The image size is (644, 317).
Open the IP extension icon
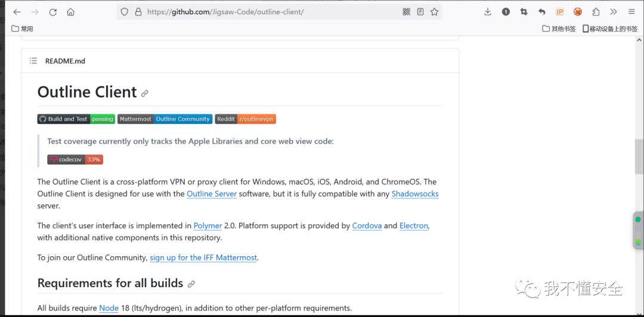tap(560, 12)
